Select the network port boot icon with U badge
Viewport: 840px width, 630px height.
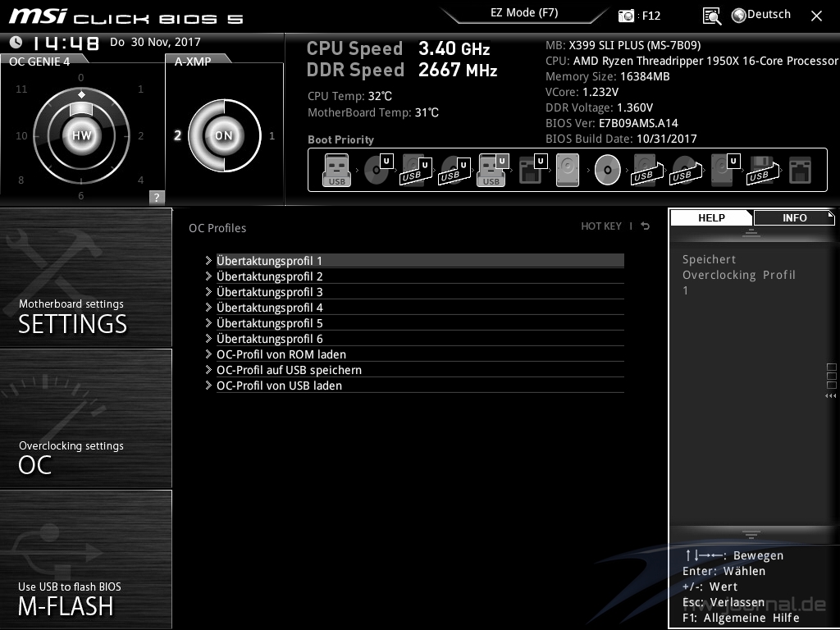[533, 170]
